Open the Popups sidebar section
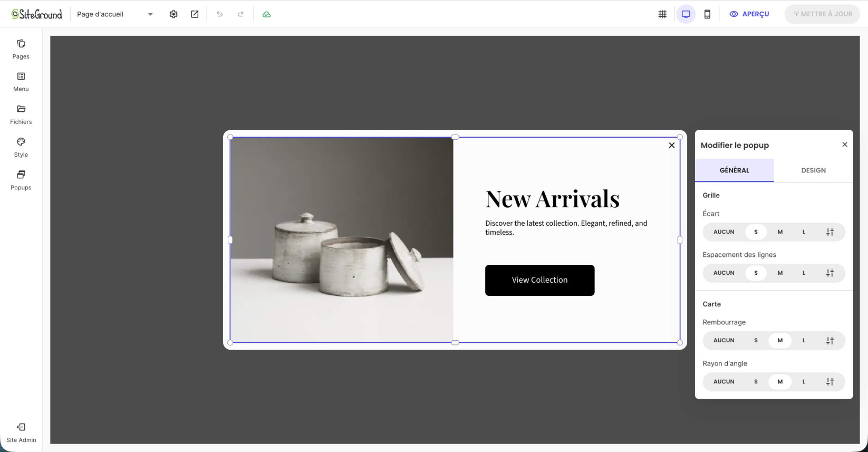This screenshot has height=452, width=868. click(x=21, y=180)
